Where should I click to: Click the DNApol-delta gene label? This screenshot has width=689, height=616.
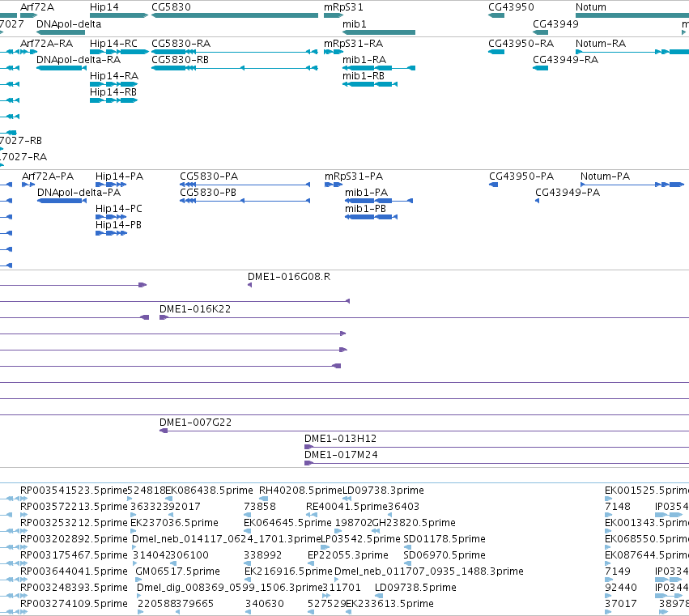point(69,23)
